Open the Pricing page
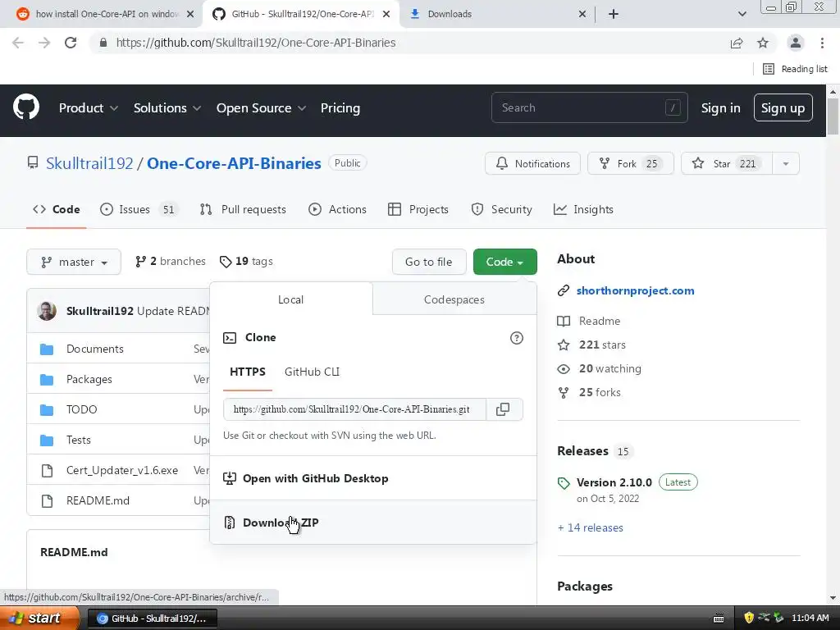 click(340, 107)
